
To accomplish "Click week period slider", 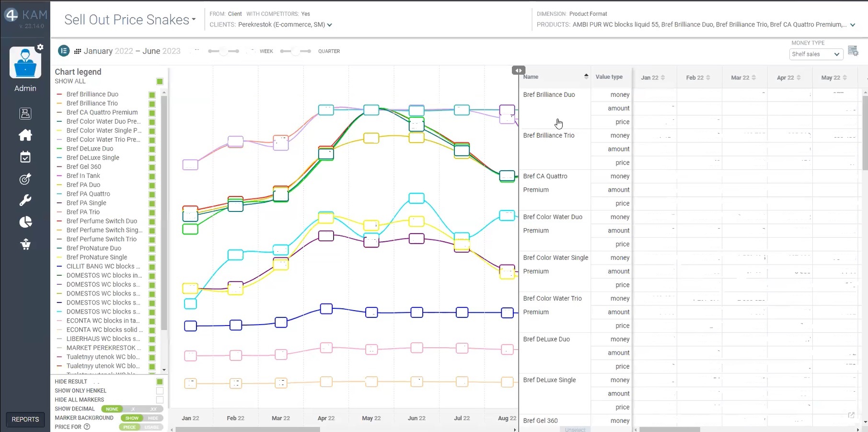I will coord(223,51).
